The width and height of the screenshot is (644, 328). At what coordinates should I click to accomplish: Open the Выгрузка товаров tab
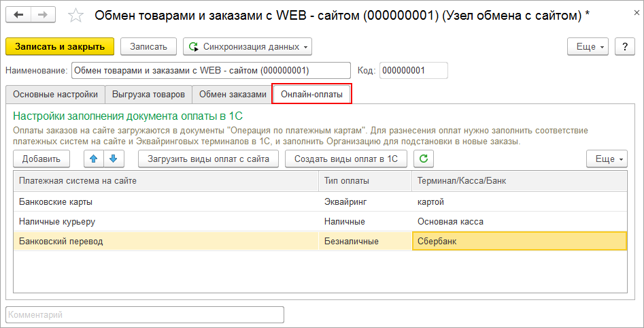click(x=148, y=94)
